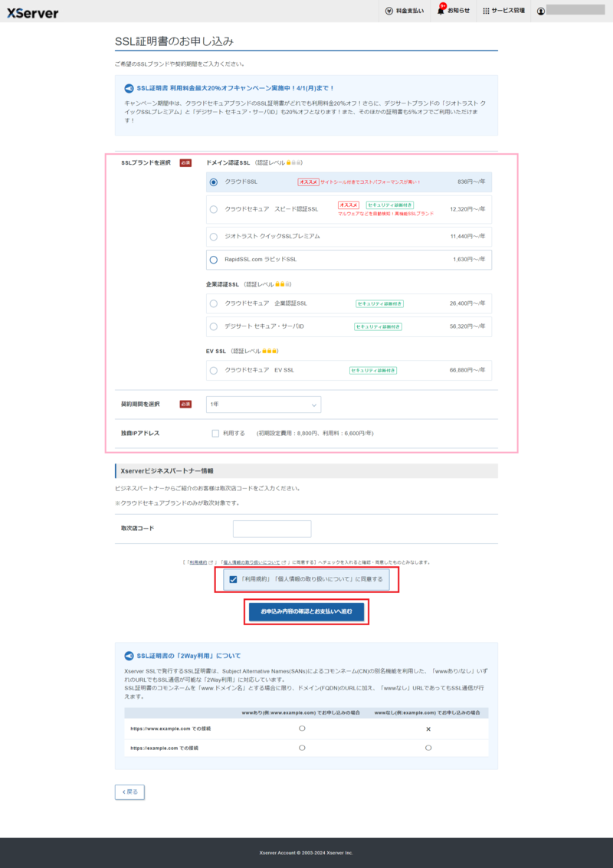Viewport: 613px width, 868px height.
Task: Click the 12,320円〜/年 price text
Action: 468,209
